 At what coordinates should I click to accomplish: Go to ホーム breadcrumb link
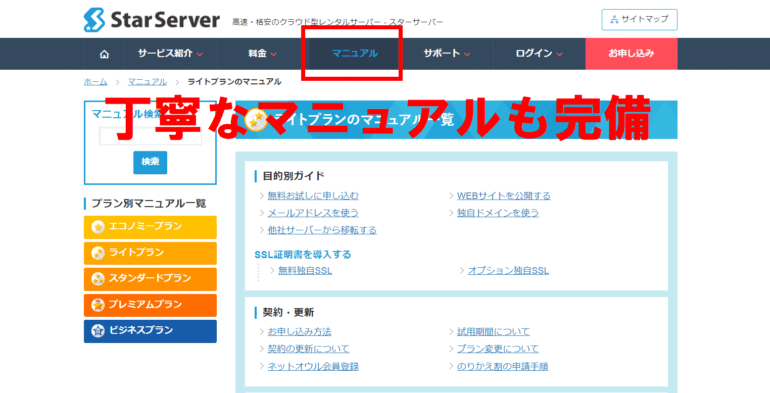point(95,82)
